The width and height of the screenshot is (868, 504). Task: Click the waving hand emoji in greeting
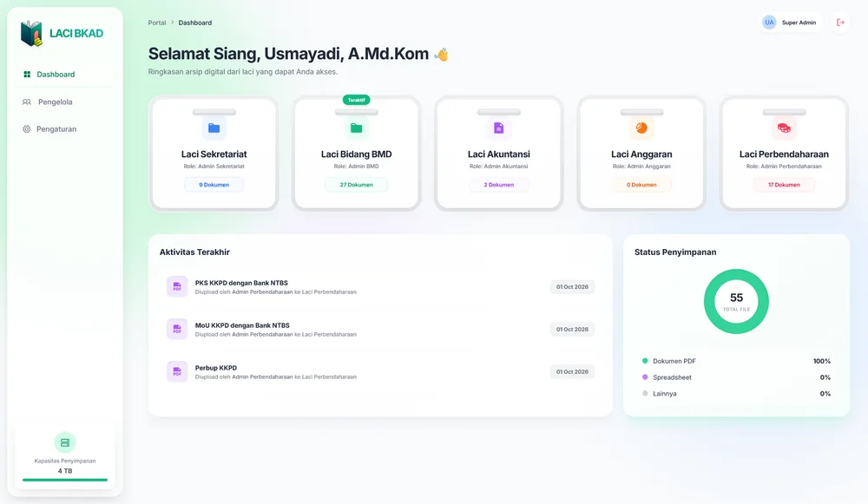tap(441, 55)
